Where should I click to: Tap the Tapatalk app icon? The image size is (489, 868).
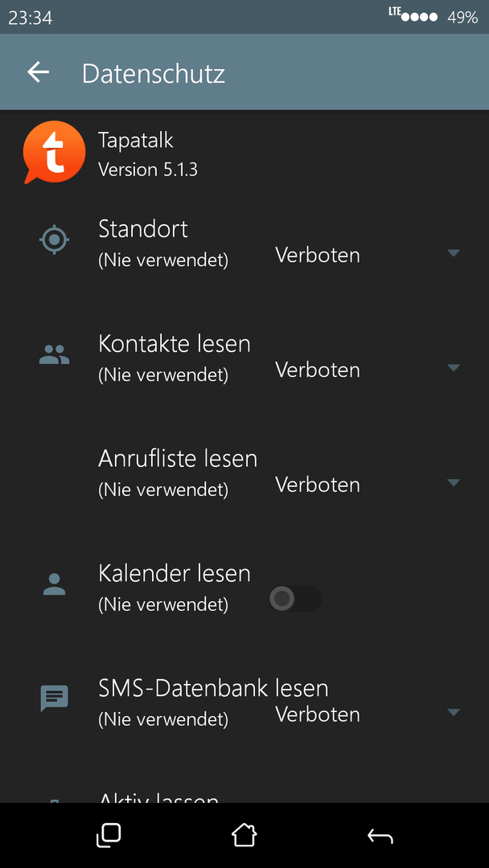pyautogui.click(x=54, y=152)
